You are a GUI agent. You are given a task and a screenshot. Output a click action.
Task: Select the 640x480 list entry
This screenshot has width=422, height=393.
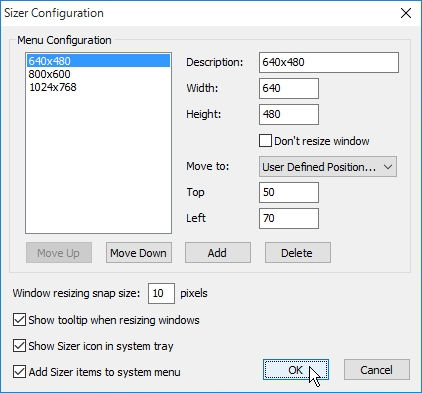pyautogui.click(x=98, y=61)
